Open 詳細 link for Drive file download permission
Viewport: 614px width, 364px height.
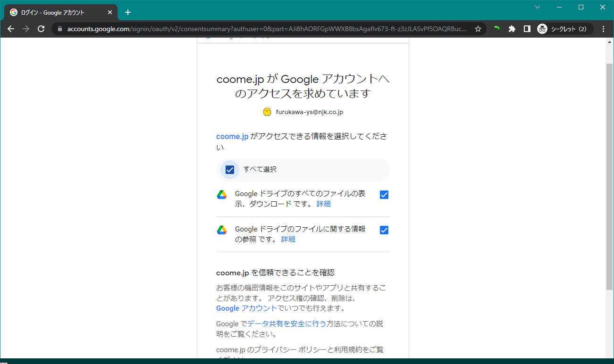point(323,204)
